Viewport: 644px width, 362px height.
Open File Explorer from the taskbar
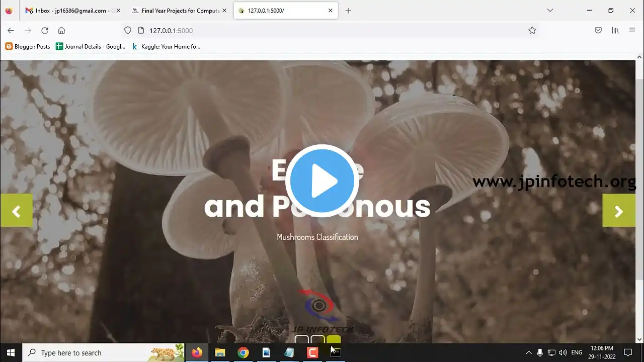pyautogui.click(x=220, y=352)
